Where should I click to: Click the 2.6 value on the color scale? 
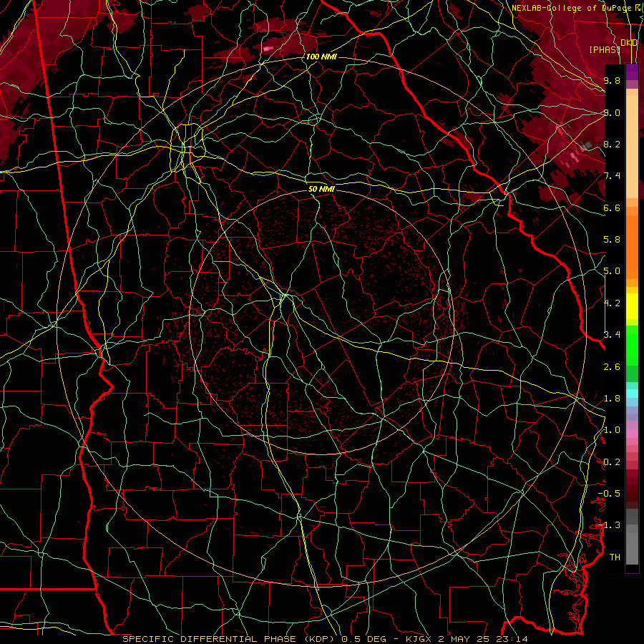612,367
